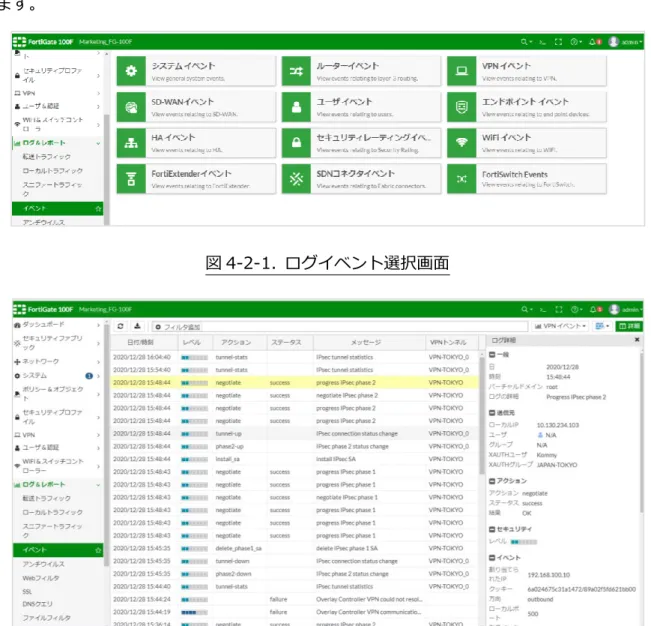Screen dimensions: 651x626
Task: Click the フィルタ追加 filter field
Action: coord(340,327)
